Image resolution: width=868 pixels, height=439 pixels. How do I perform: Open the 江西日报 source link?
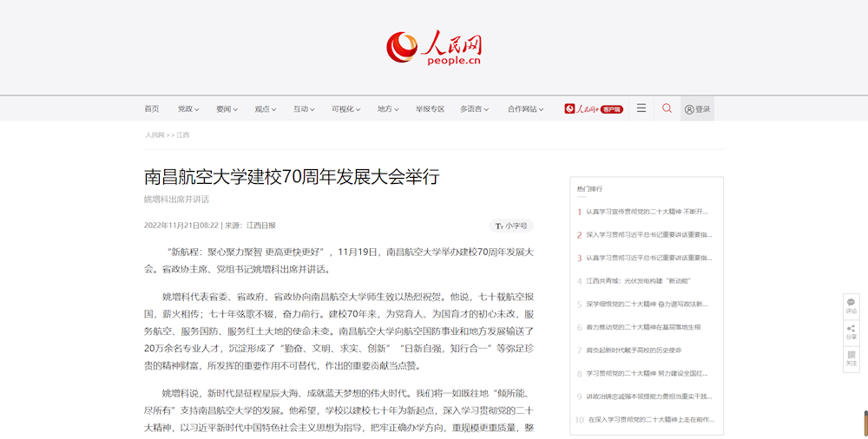[x=261, y=226]
